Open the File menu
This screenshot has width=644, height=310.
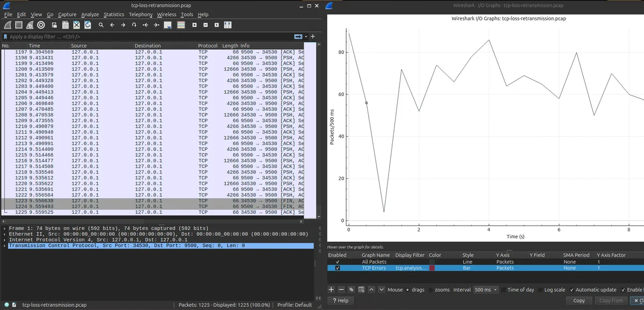point(8,15)
